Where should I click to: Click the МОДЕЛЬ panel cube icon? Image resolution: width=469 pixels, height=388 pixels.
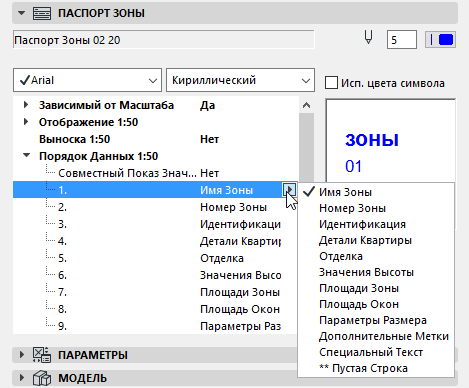(42, 378)
